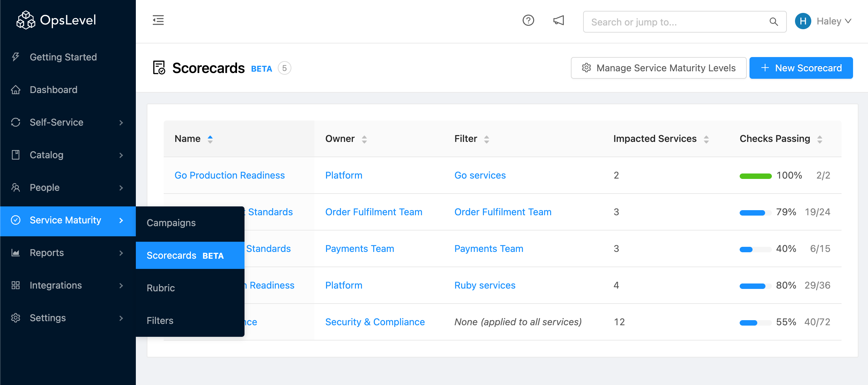Click the search magnifier icon

pos(774,22)
